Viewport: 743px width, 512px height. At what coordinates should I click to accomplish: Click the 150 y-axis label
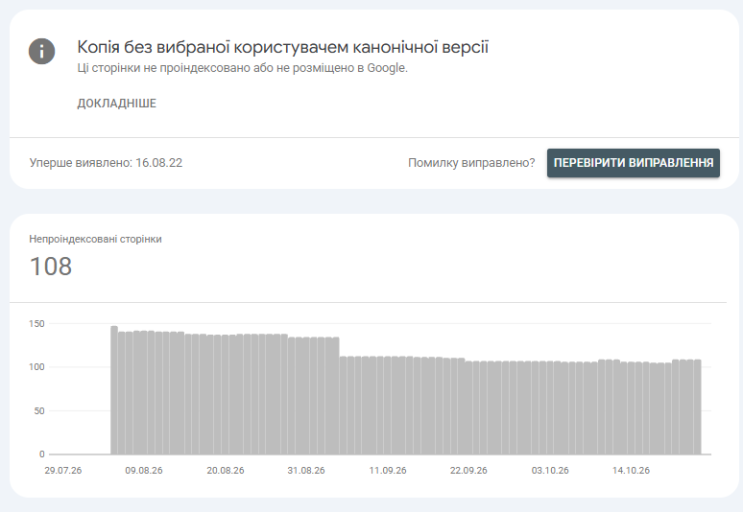coord(36,324)
